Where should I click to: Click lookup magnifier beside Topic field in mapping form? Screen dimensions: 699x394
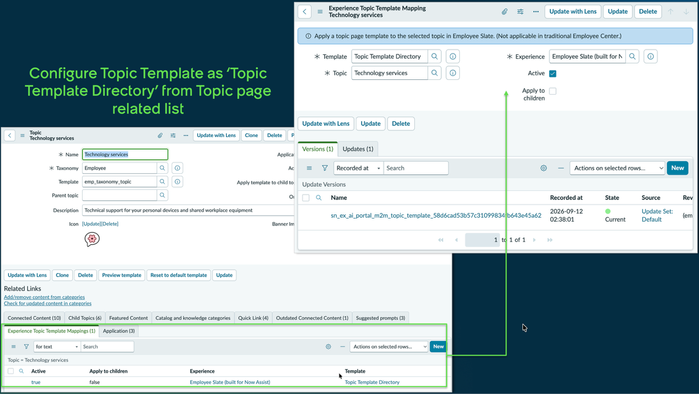(435, 73)
